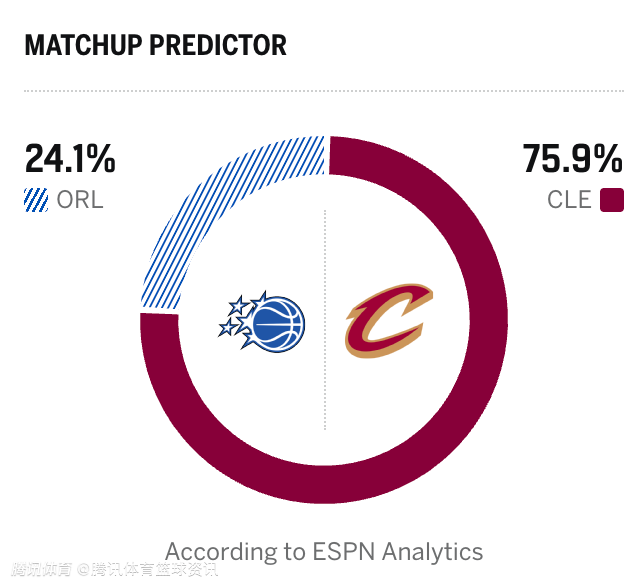
Task: Open the CLE team label
Action: pos(569,200)
